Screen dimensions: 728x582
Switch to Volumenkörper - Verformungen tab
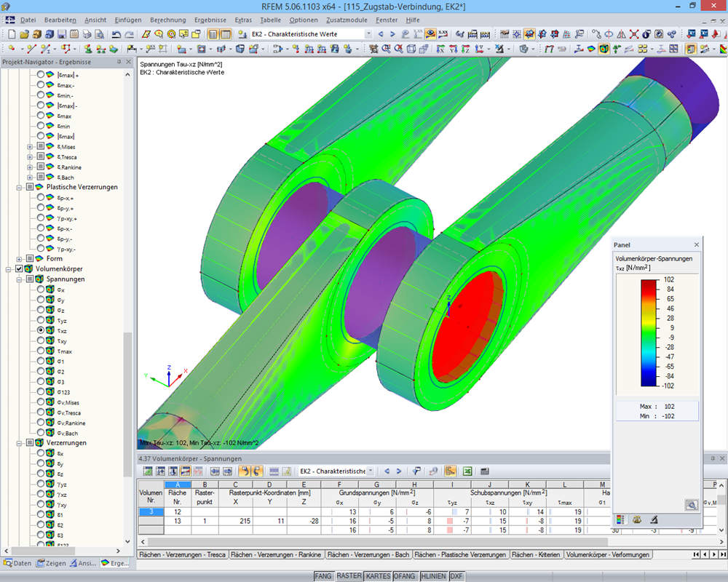(608, 554)
